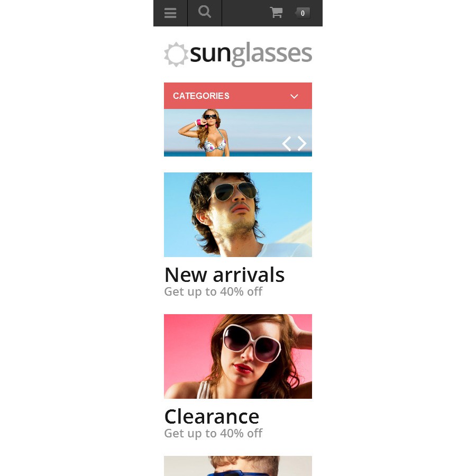Advance slider with right arrow

point(302,143)
